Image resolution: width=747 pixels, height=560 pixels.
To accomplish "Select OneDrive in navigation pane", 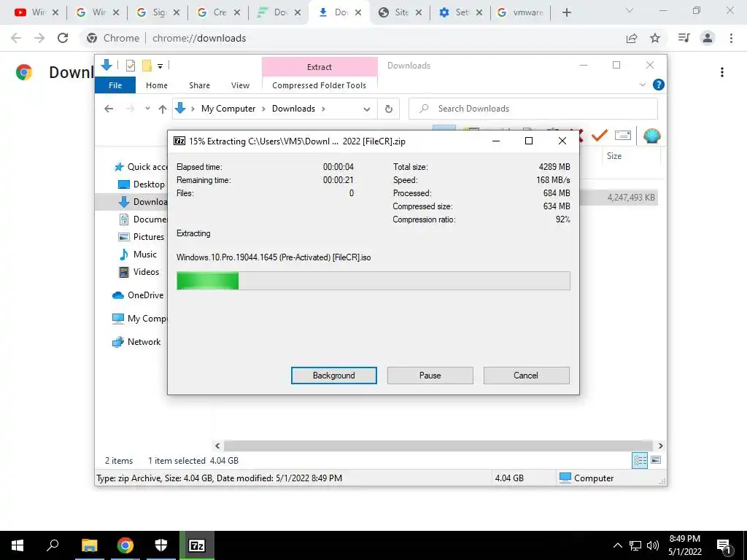I will pos(138,295).
